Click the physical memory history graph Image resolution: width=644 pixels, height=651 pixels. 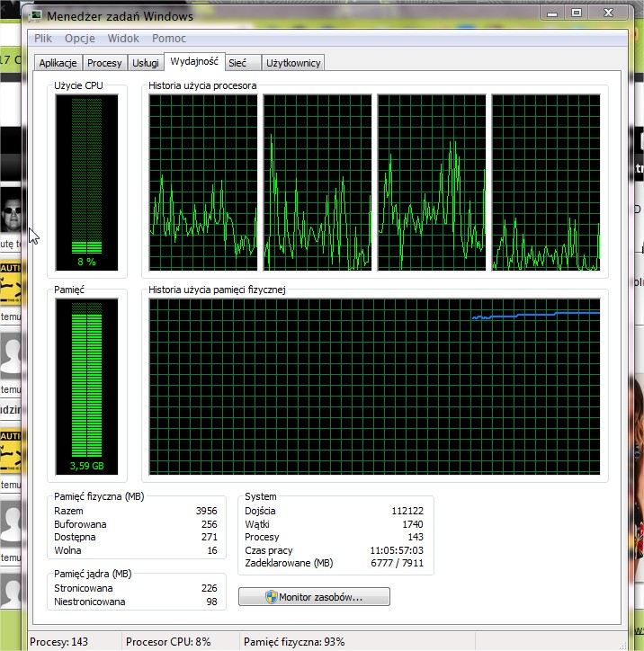pyautogui.click(x=374, y=386)
